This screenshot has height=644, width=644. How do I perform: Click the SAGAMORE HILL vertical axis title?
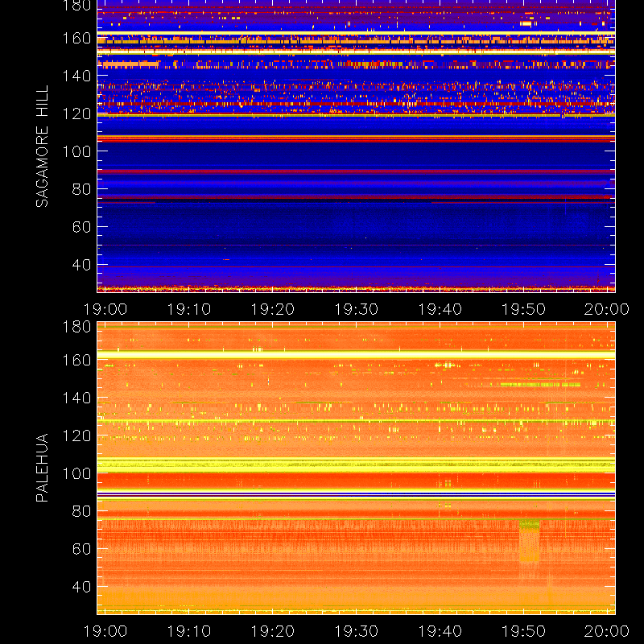[42, 147]
